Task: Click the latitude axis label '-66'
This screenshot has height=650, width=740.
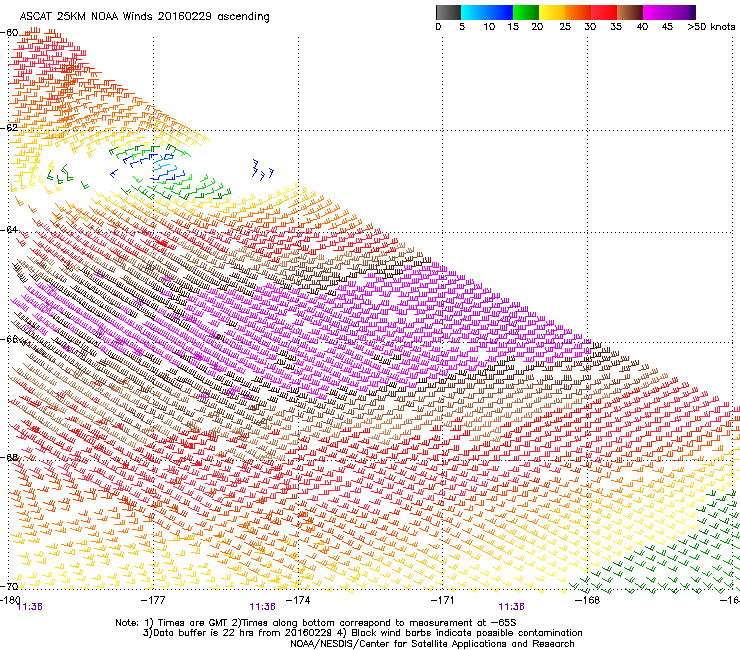Action: pyautogui.click(x=9, y=339)
